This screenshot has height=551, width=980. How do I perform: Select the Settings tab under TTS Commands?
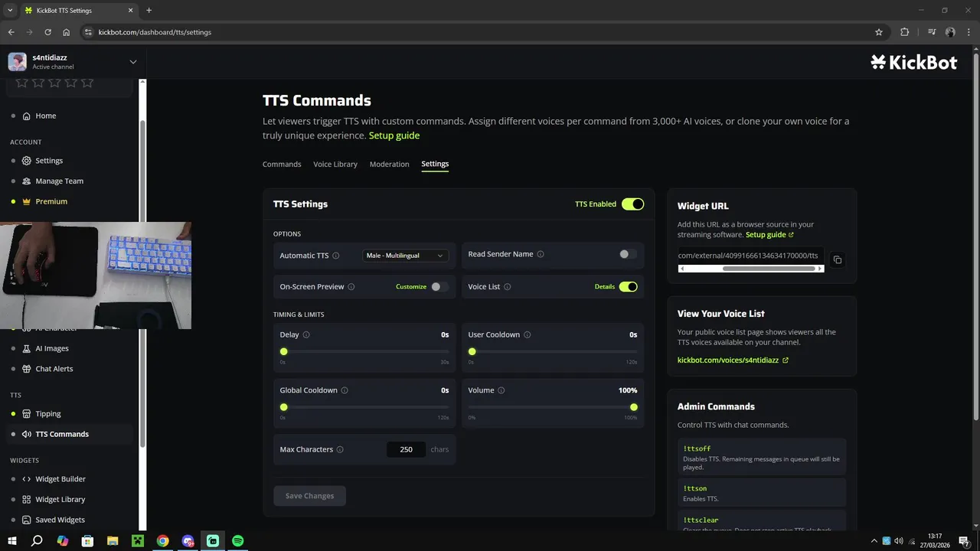tap(435, 165)
